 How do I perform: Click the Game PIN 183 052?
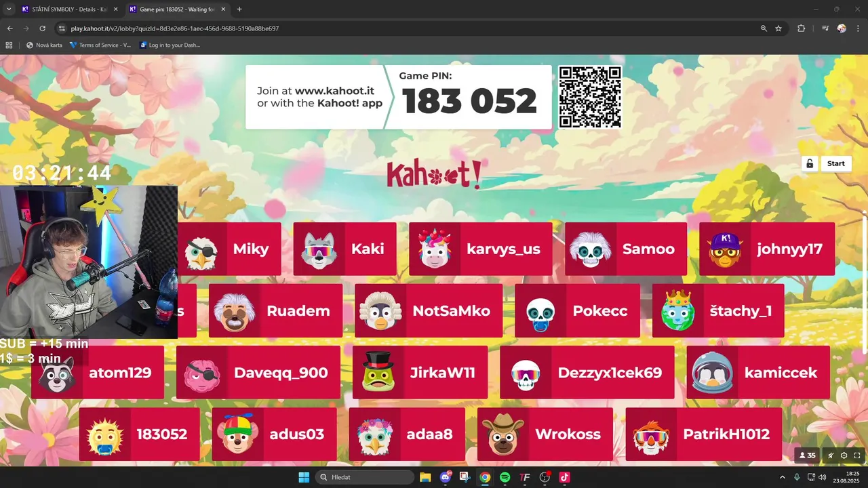(469, 102)
